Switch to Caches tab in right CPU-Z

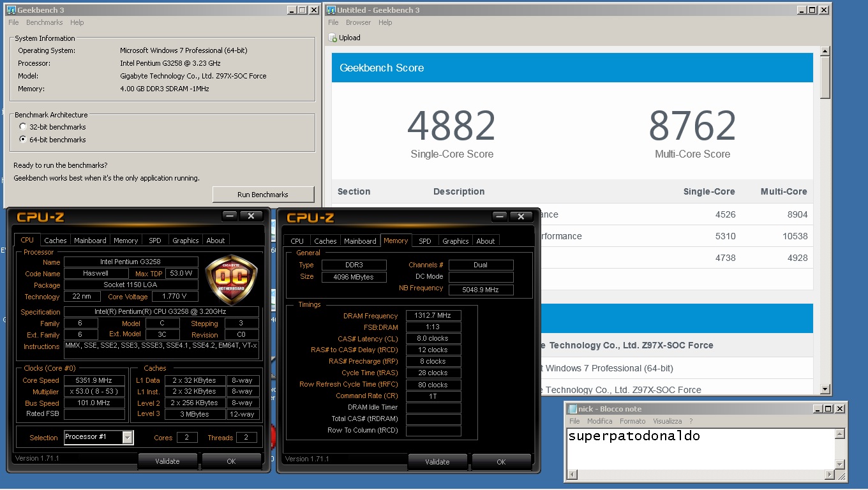coord(325,241)
